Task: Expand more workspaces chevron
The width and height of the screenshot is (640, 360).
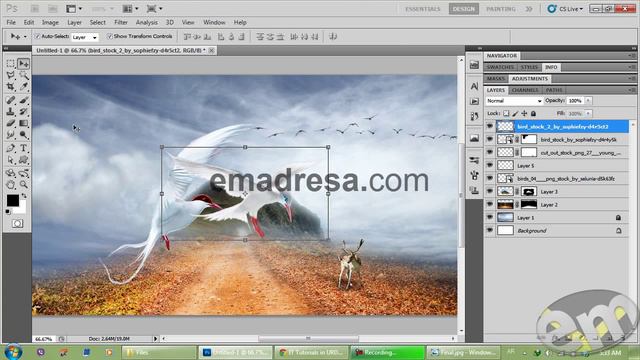Action: coord(529,9)
